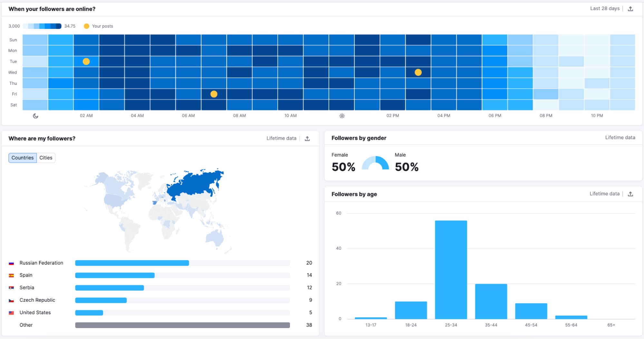Click the Your posts legend dot
644x339 pixels.
[86, 26]
